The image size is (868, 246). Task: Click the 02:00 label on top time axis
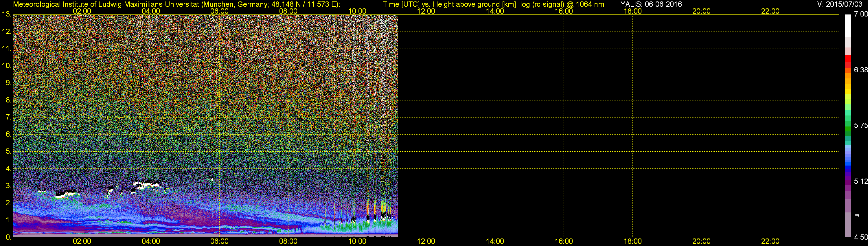82,11
